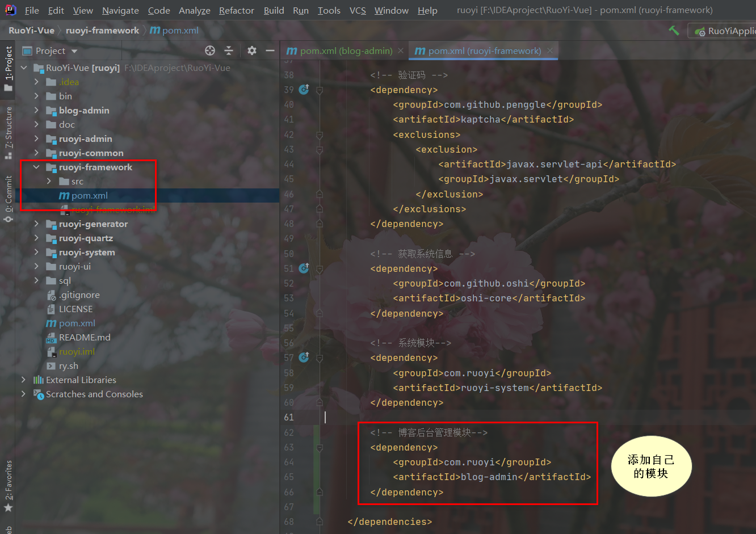The height and width of the screenshot is (534, 756).
Task: Open the Favorites tool window stripe
Action: (x=8, y=486)
